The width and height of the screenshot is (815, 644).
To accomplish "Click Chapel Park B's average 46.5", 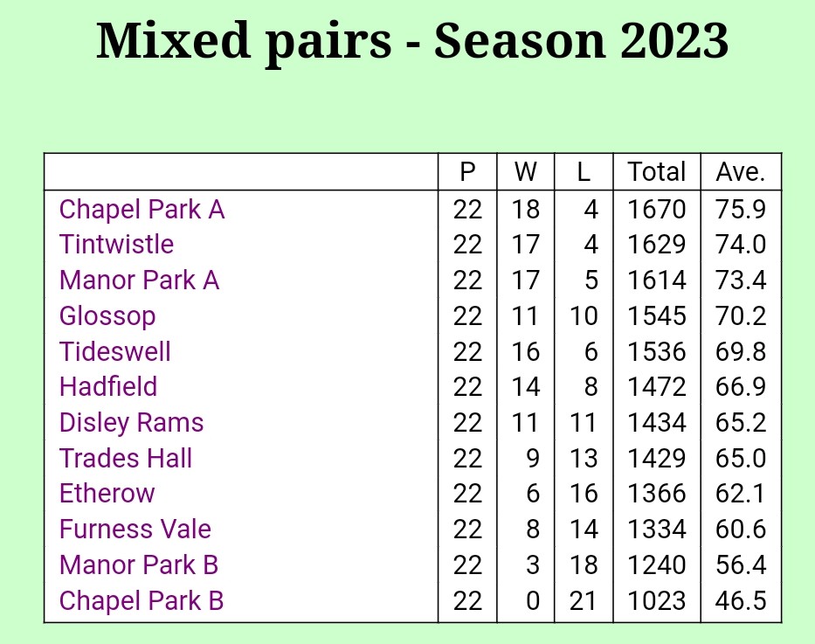I will pyautogui.click(x=741, y=601).
